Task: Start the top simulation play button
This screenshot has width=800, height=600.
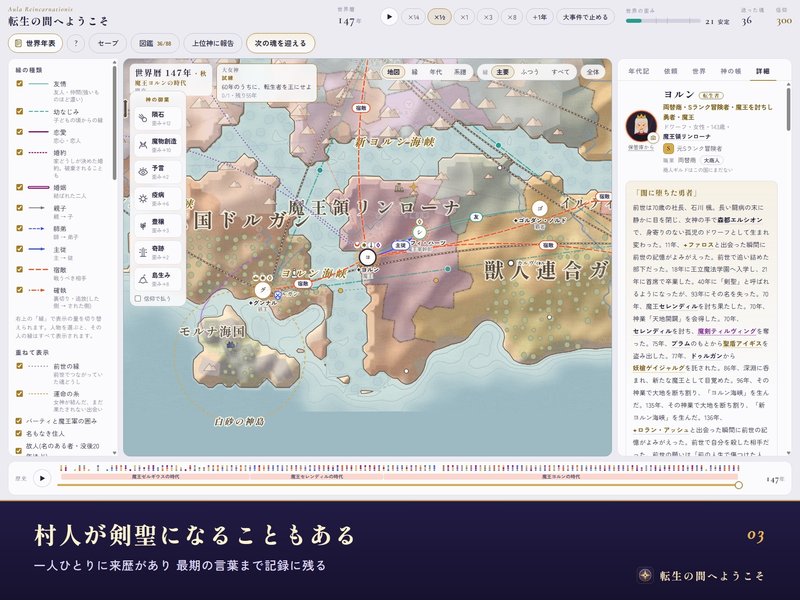Action: (389, 17)
